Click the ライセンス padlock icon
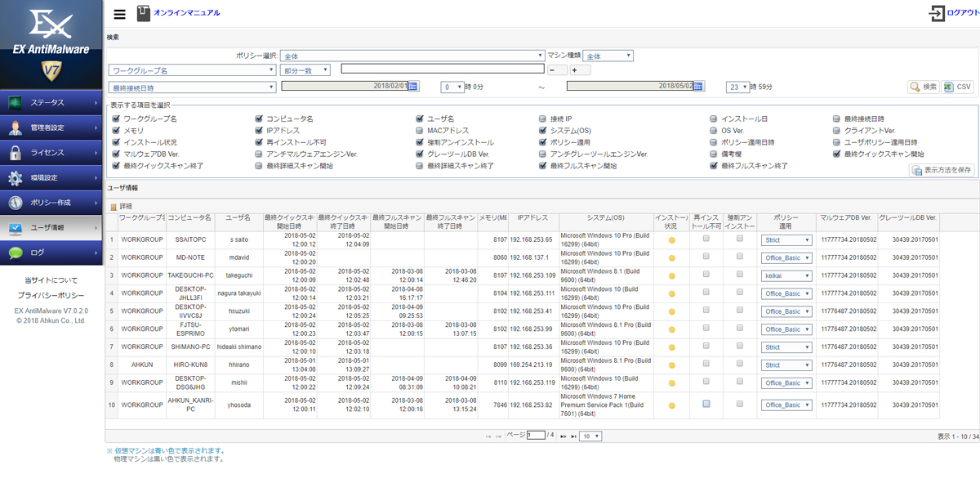The height and width of the screenshot is (483, 980). coord(16,152)
